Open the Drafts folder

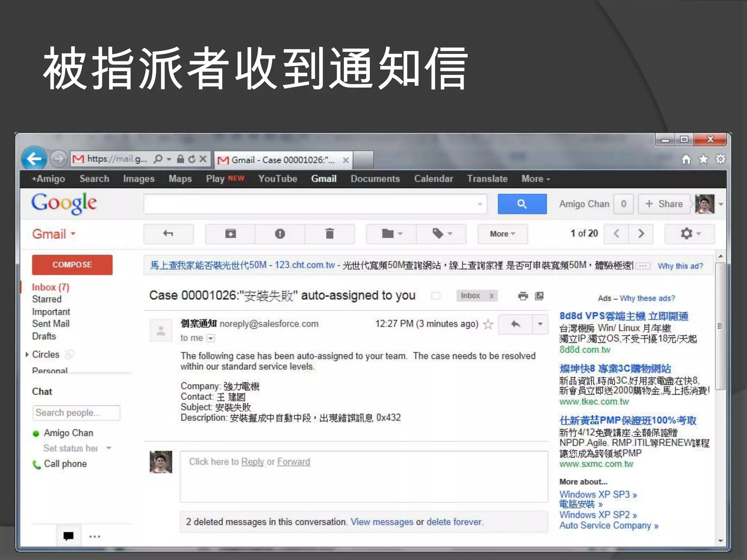(44, 336)
